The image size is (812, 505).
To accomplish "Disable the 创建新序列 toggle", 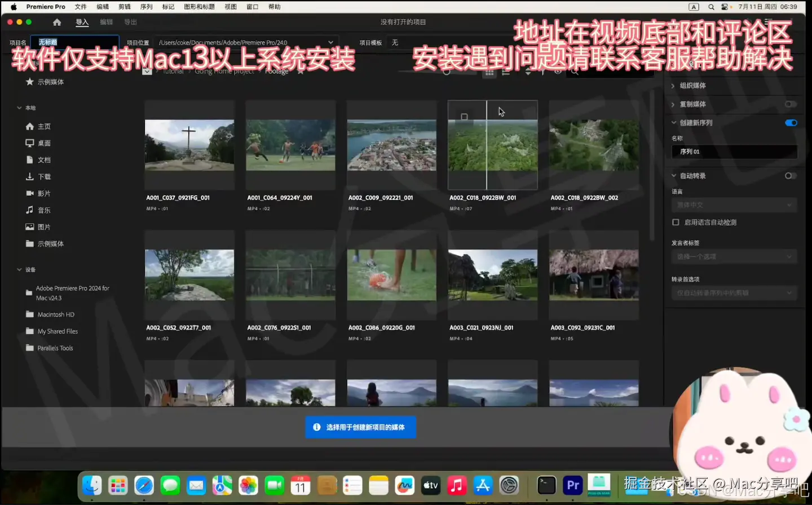I will [791, 122].
